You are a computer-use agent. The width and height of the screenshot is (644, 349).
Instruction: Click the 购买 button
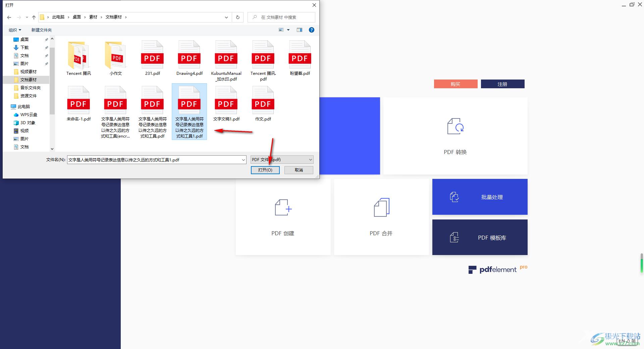[x=455, y=84]
